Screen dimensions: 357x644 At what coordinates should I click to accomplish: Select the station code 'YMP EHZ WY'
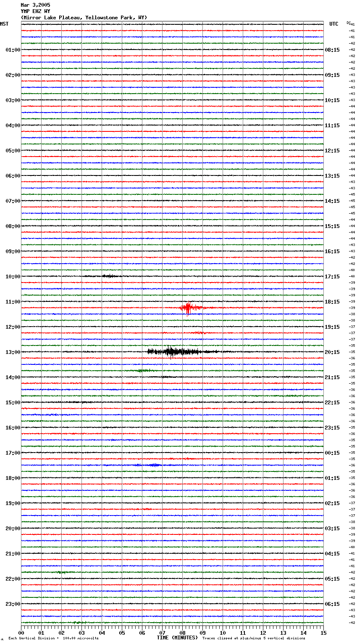(x=35, y=11)
